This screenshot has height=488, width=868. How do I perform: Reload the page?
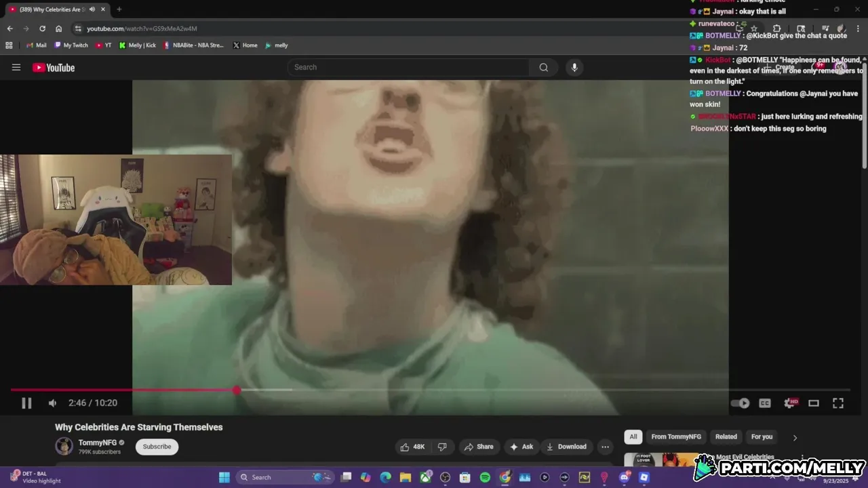[42, 28]
